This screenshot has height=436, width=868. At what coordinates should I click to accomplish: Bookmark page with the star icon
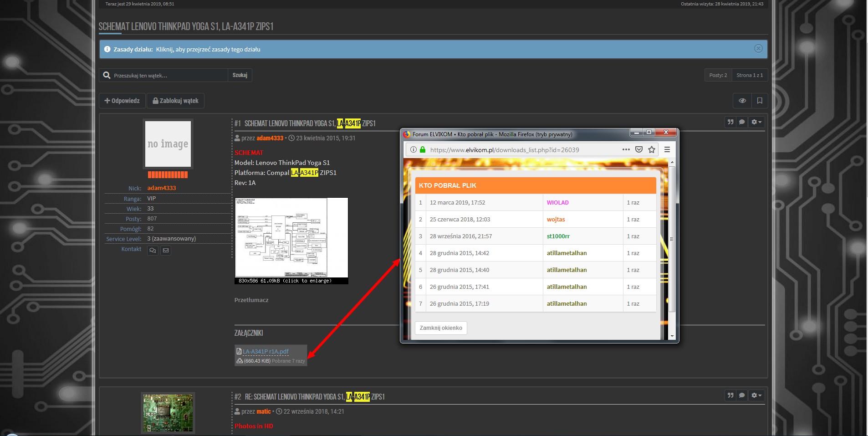652,149
